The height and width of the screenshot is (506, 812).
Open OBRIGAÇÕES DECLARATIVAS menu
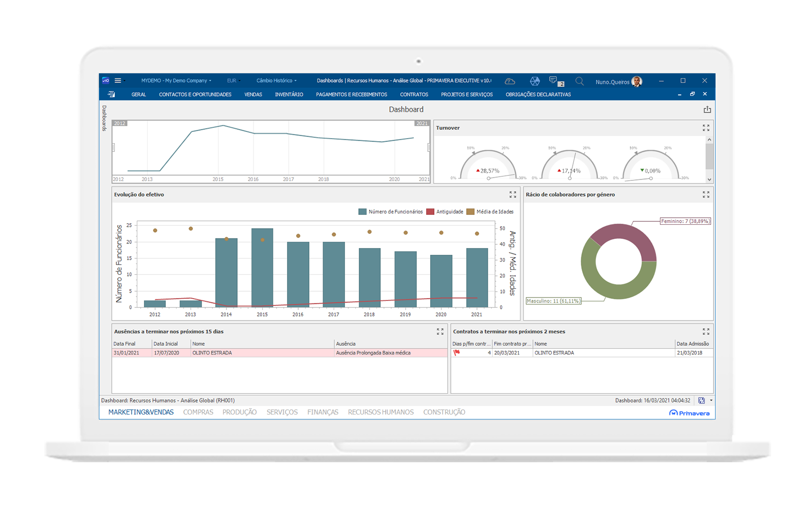(x=538, y=94)
